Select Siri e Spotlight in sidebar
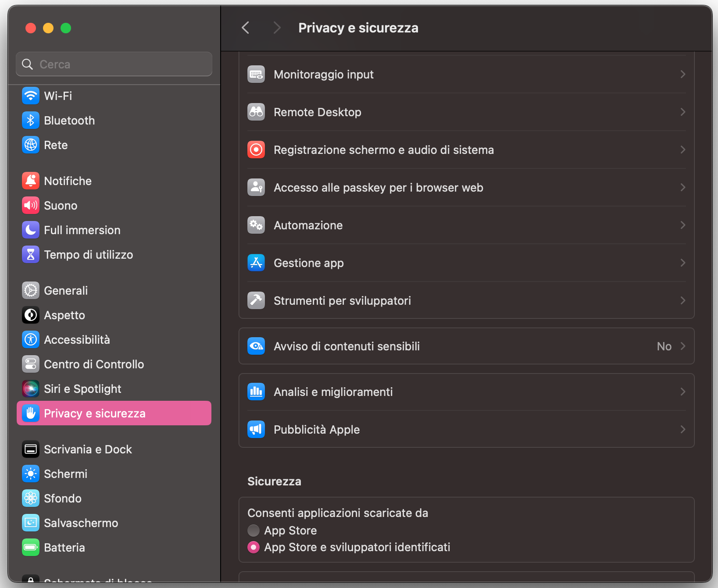Image resolution: width=718 pixels, height=588 pixels. point(82,388)
